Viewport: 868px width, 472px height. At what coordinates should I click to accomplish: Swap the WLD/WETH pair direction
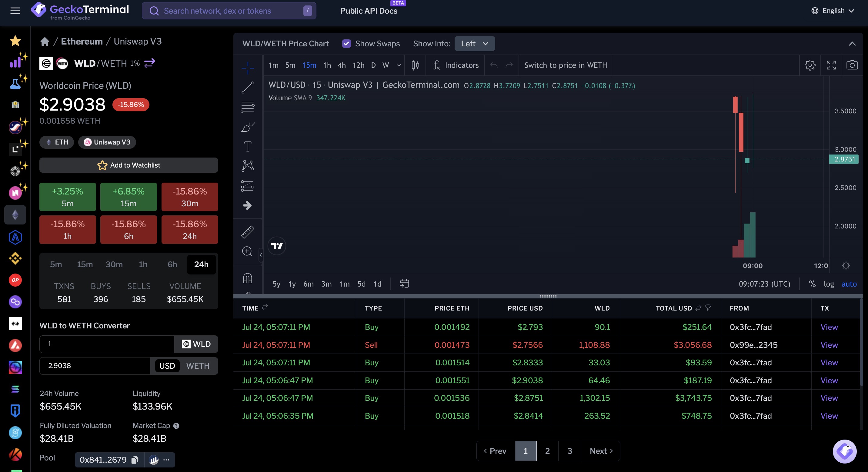pyautogui.click(x=150, y=63)
